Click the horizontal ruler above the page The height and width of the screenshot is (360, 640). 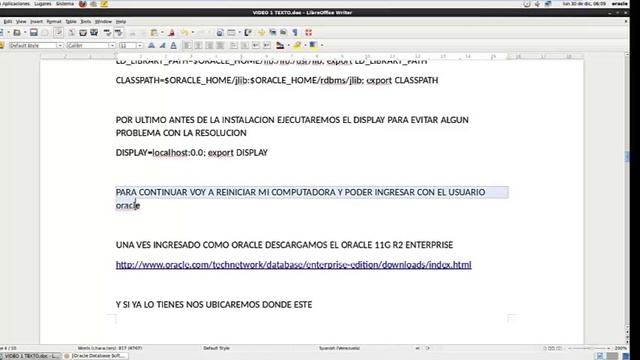tap(312, 56)
